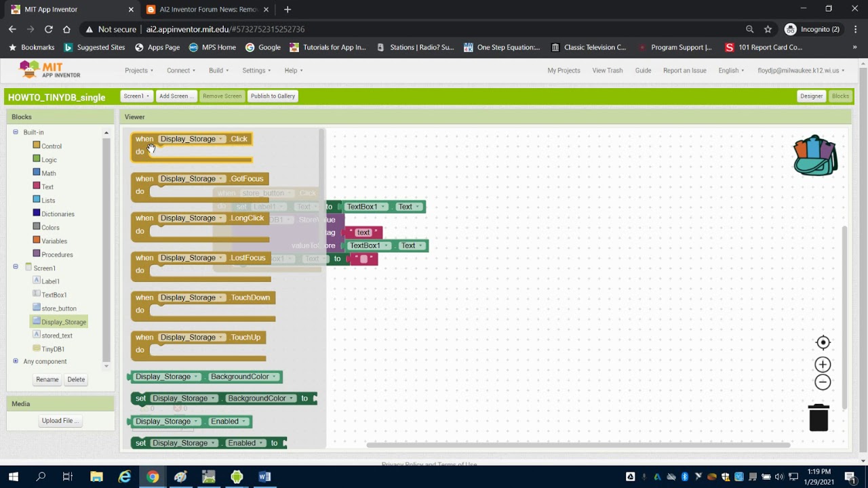The width and height of the screenshot is (868, 488).
Task: Switch to the AI2 Inventor Forum News tab
Action: tap(208, 9)
